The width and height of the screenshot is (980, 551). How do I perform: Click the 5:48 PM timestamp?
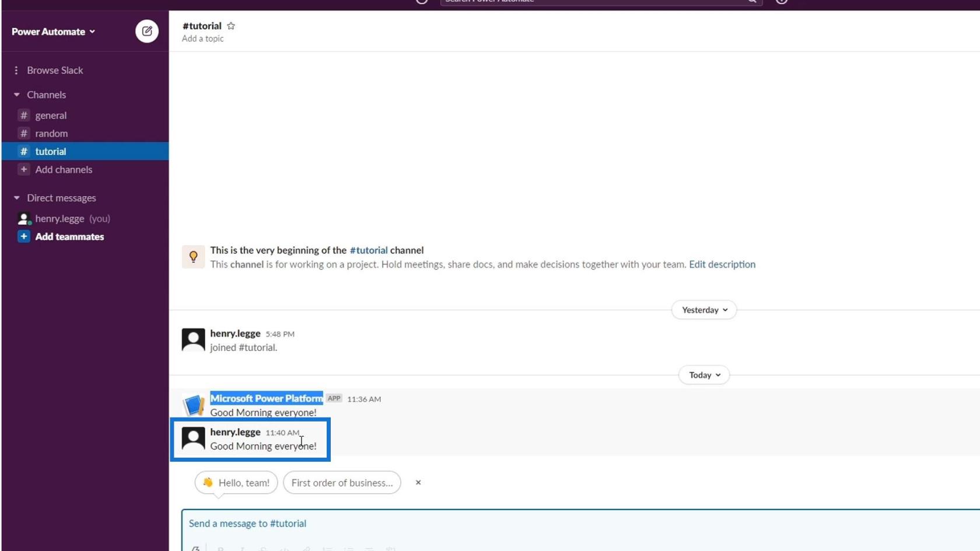280,334
